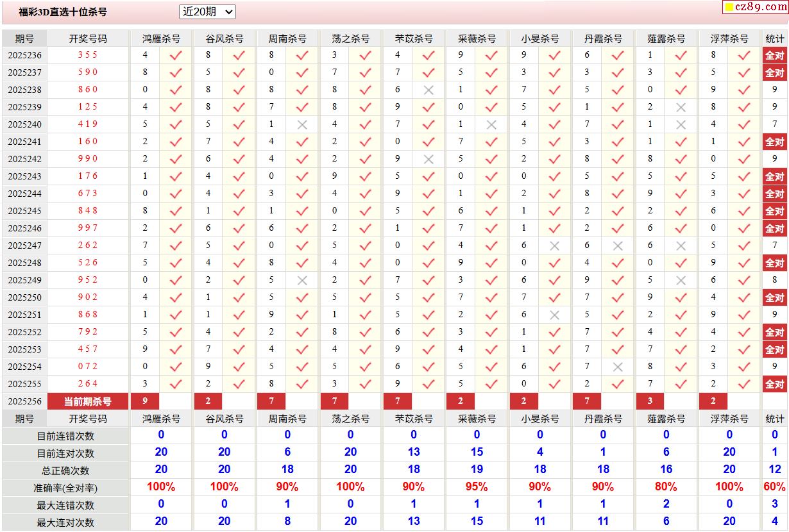789x532 pixels.
Task: Click the 小旻 gray cross icon in row 2025251
Action: point(555,315)
